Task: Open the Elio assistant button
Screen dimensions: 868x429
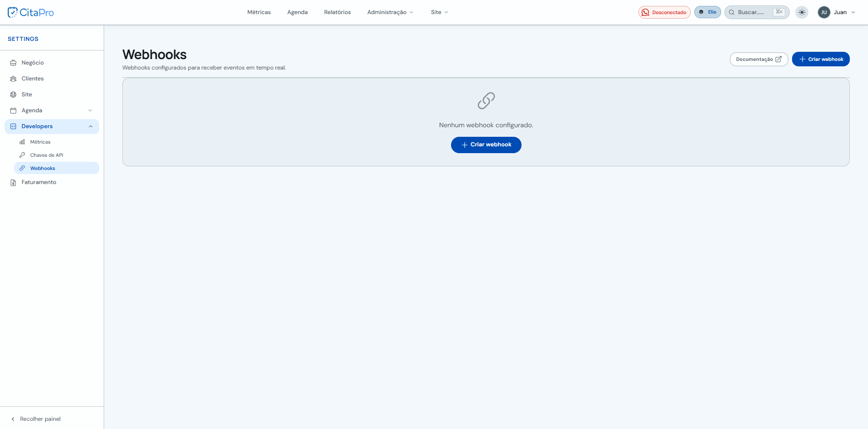Action: (x=707, y=12)
